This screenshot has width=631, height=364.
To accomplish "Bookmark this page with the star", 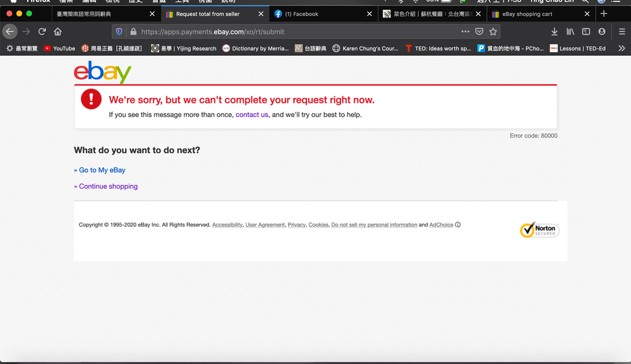I will (493, 32).
